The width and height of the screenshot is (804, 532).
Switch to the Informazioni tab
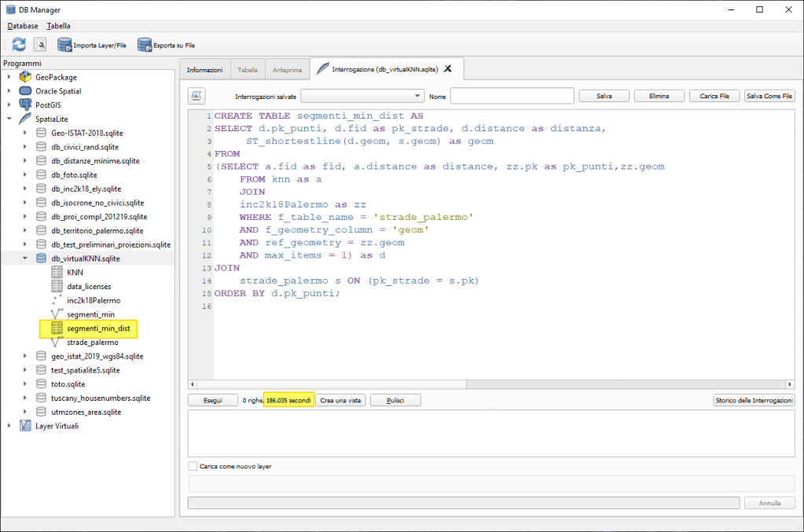tap(204, 70)
